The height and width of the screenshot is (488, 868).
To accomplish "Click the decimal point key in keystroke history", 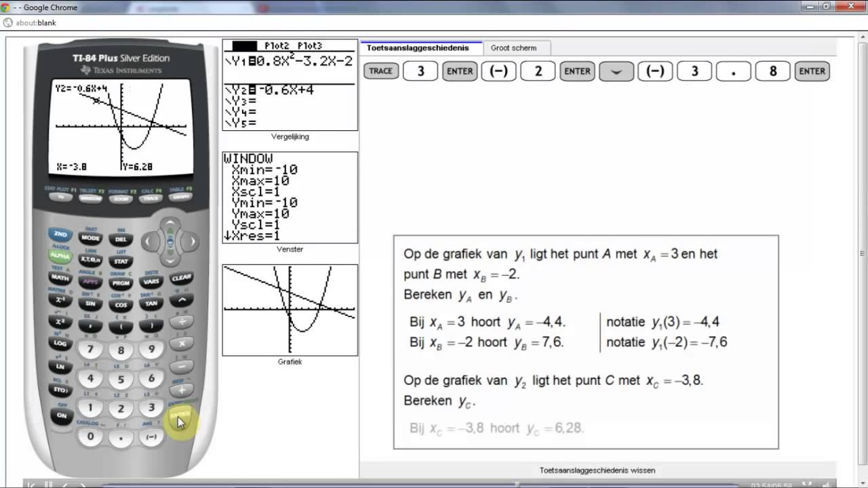I will pyautogui.click(x=734, y=71).
